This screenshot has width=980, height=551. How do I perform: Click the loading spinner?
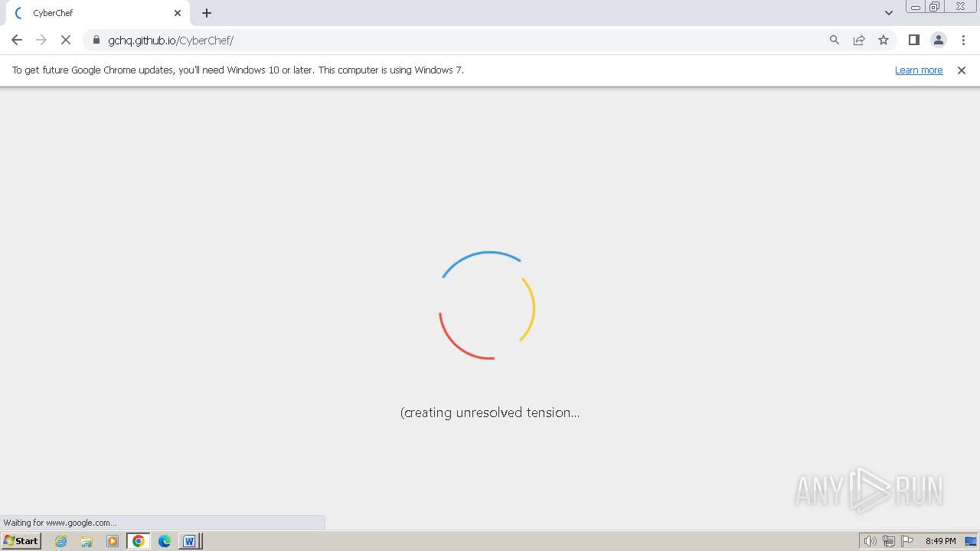click(x=487, y=305)
